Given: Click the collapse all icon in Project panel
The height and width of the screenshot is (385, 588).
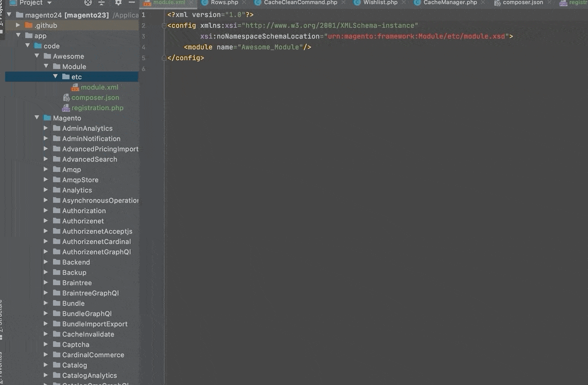Looking at the screenshot, I should (x=101, y=3).
